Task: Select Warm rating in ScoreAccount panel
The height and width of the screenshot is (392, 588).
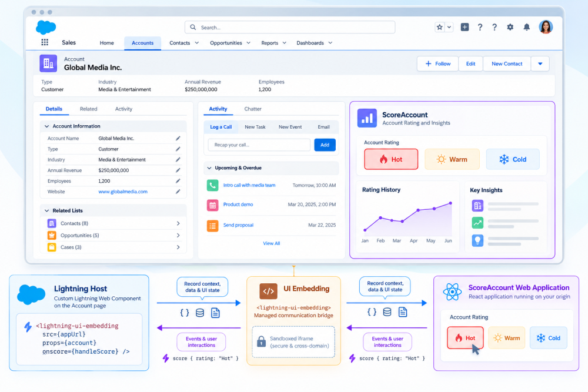Action: click(x=452, y=159)
